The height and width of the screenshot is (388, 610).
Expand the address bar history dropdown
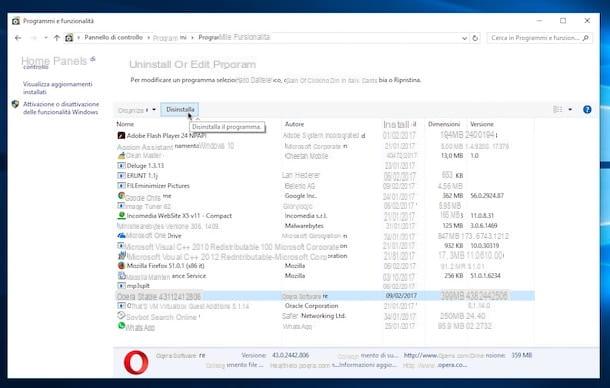click(x=464, y=38)
